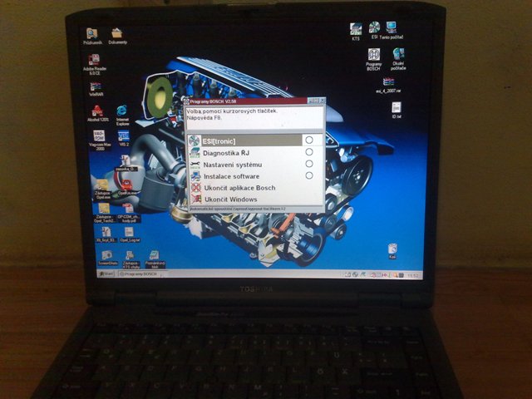Select the Diagnostika ŘJ radio button
The height and width of the screenshot is (399, 532).
pos(309,152)
